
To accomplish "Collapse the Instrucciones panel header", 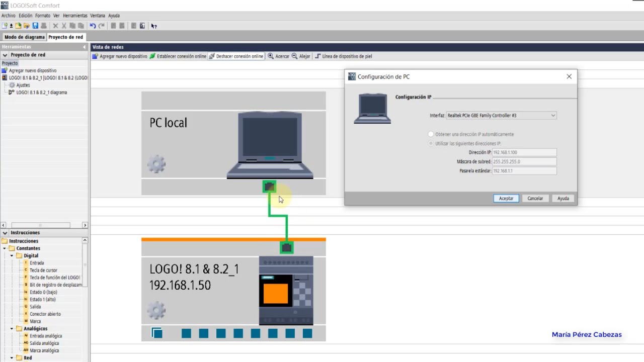I will [x=5, y=233].
